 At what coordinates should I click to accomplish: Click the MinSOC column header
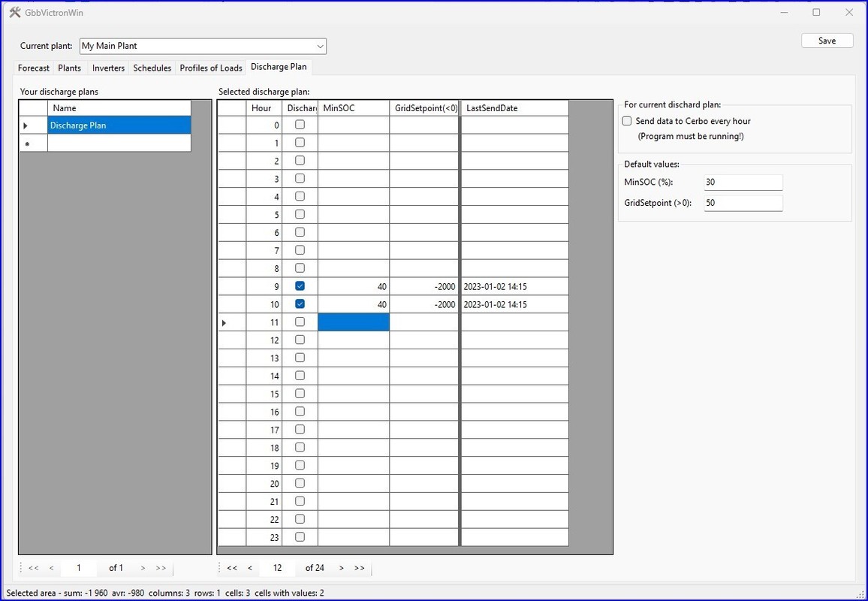353,108
